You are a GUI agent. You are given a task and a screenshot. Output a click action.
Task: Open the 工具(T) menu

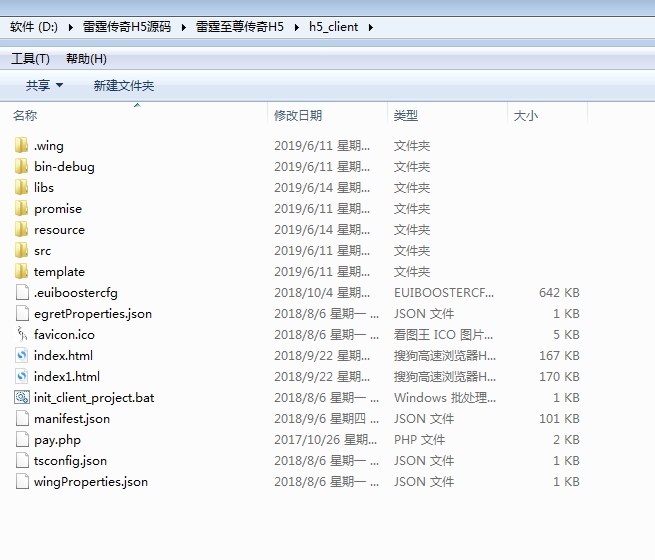(x=30, y=59)
